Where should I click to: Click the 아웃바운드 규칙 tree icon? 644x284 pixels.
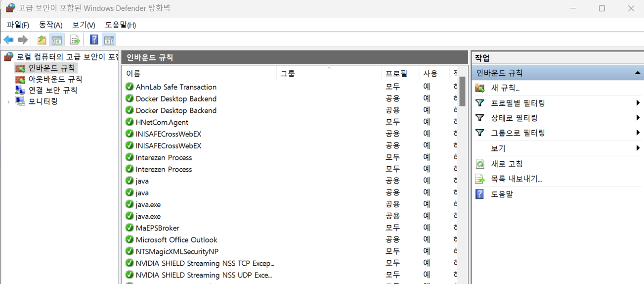[20, 79]
